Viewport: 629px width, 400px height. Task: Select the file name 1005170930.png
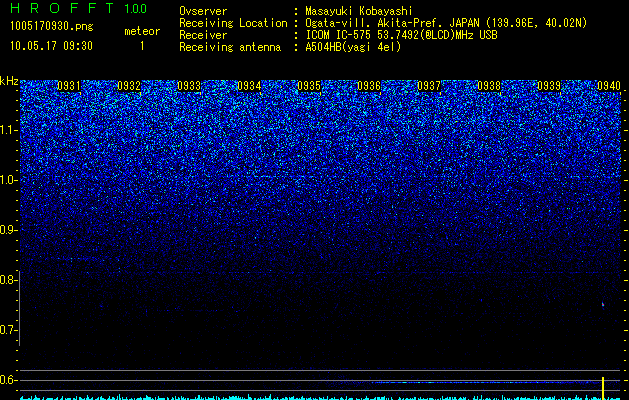[x=52, y=27]
